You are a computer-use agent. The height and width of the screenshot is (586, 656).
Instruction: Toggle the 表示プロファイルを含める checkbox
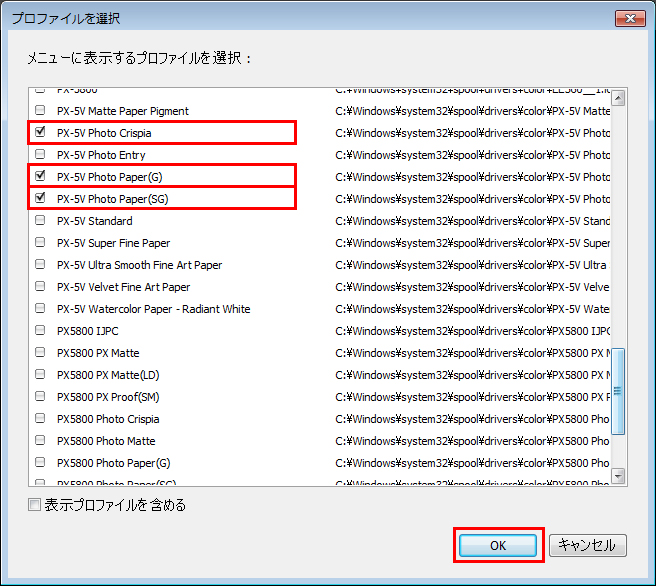[34, 505]
